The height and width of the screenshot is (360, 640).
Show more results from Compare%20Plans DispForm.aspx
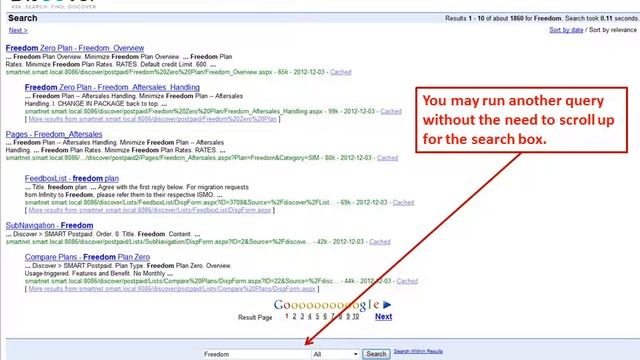click(x=172, y=289)
